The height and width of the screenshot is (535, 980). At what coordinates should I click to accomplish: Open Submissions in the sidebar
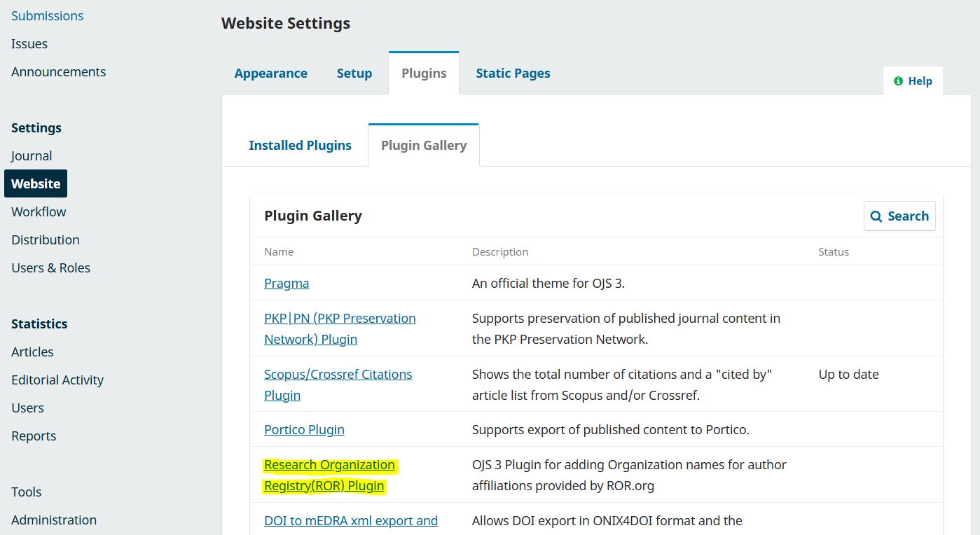47,15
